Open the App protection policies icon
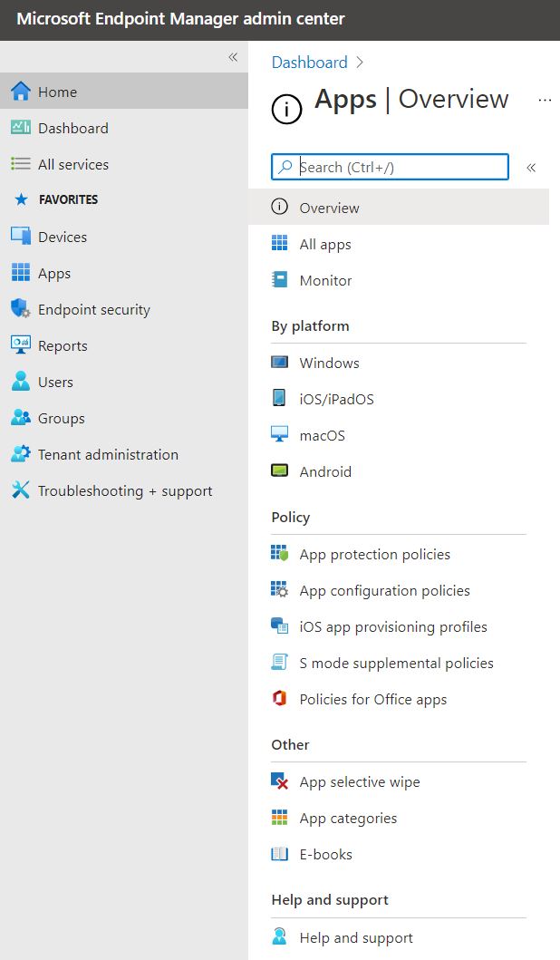 click(x=280, y=554)
